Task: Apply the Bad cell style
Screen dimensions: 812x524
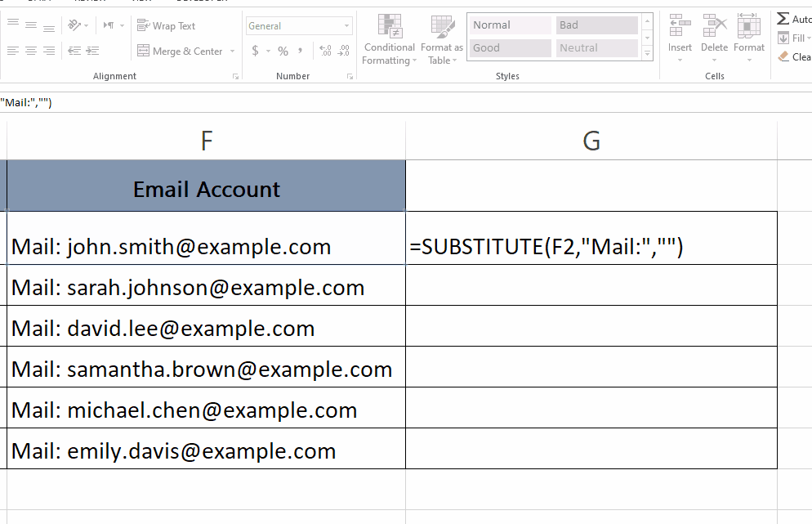Action: (x=596, y=25)
